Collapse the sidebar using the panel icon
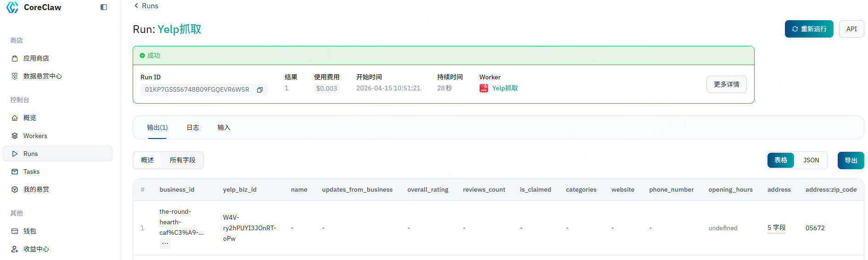The image size is (868, 260). pyautogui.click(x=104, y=7)
